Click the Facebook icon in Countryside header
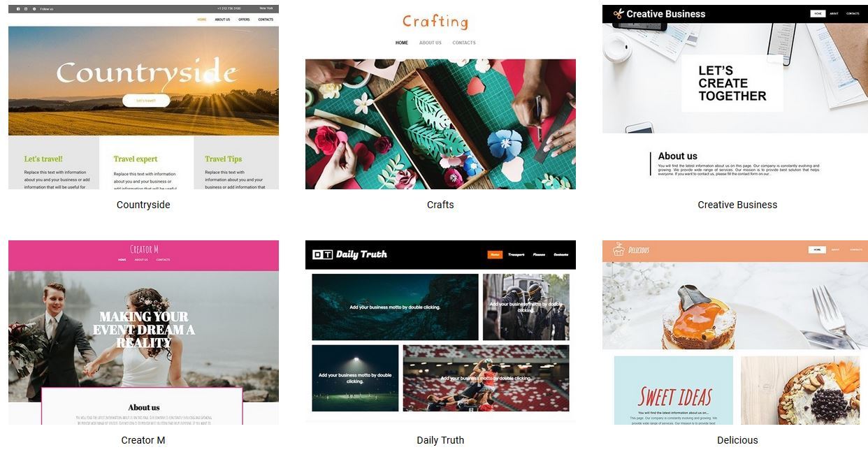The image size is (868, 452). [x=18, y=9]
